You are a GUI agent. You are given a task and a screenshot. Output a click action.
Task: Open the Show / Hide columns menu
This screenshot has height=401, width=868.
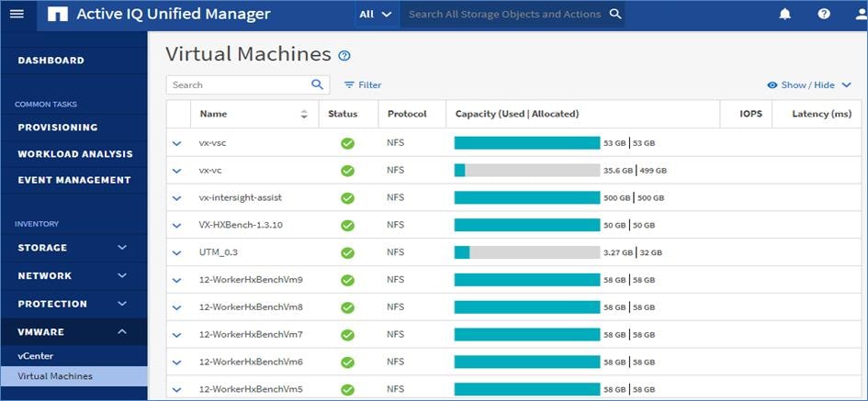tap(809, 85)
